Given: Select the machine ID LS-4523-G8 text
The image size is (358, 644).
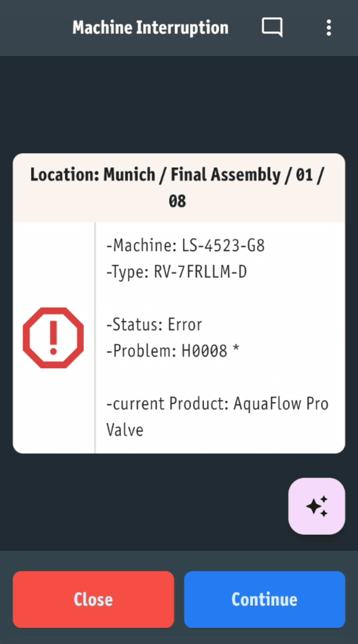Looking at the screenshot, I should click(x=224, y=246).
